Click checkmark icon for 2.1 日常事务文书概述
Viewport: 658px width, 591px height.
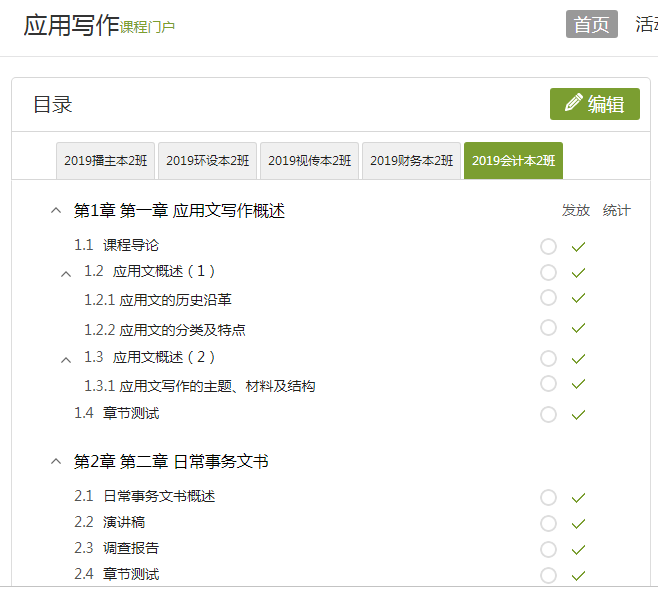click(578, 498)
